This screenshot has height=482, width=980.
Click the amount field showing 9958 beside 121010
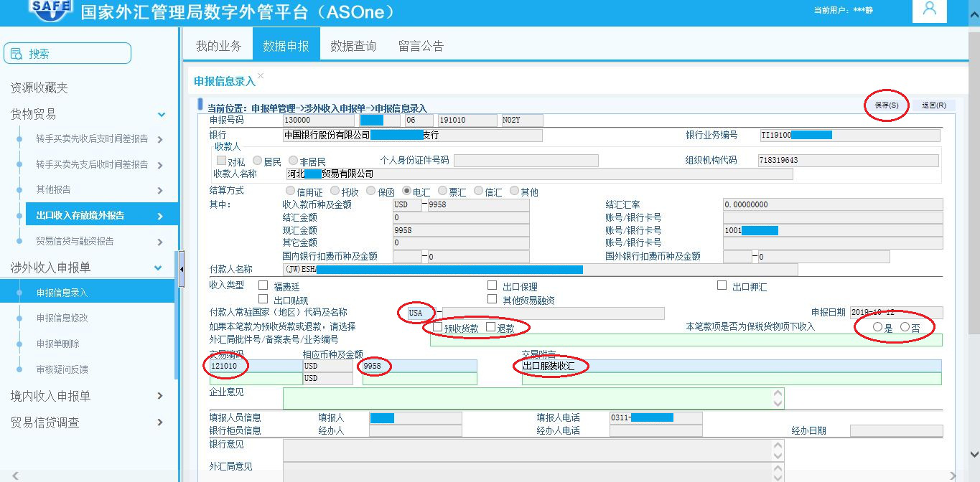[419, 366]
